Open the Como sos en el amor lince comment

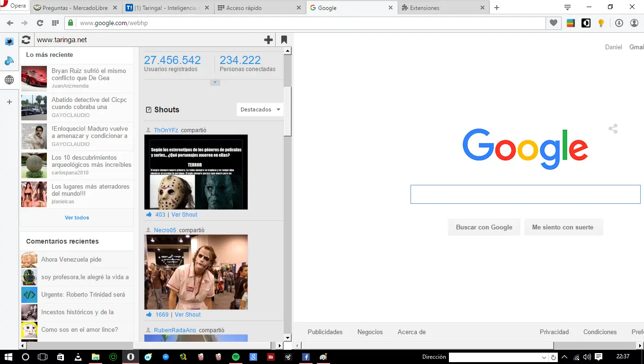click(x=80, y=329)
